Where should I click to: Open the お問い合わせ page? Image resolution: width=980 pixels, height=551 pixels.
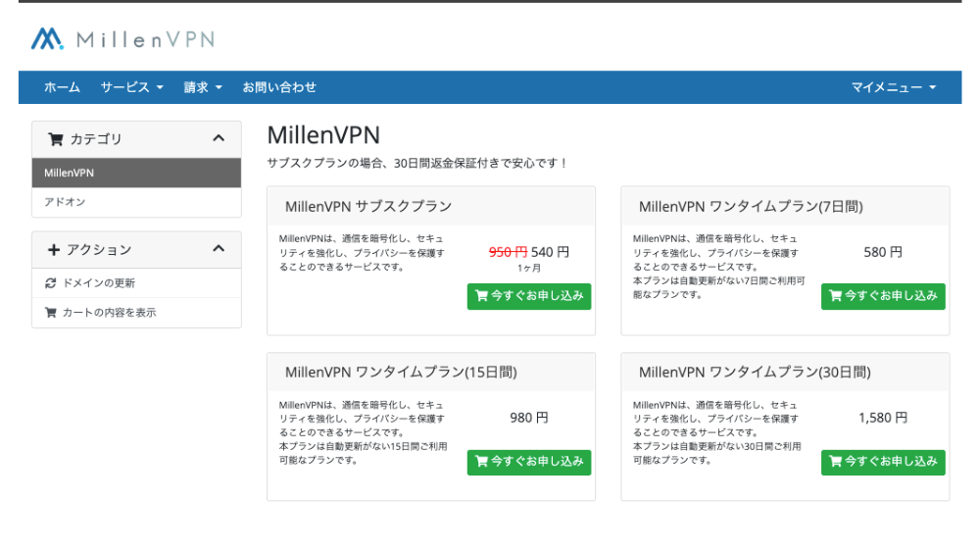(279, 87)
